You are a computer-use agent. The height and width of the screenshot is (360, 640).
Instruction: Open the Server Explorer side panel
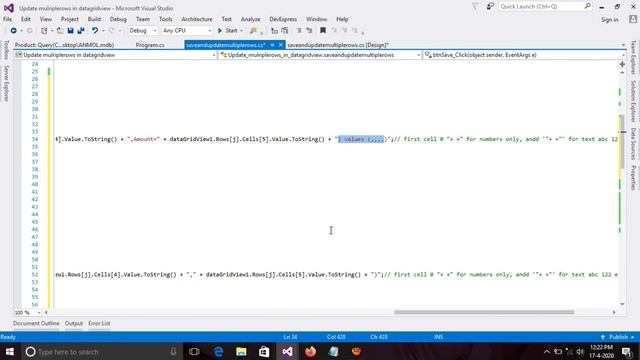tap(6, 84)
